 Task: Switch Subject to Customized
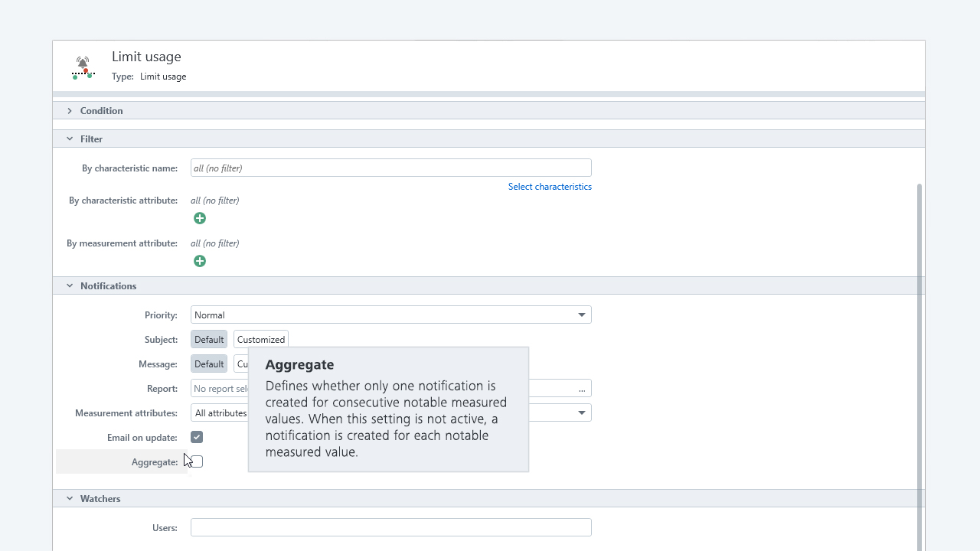(260, 340)
